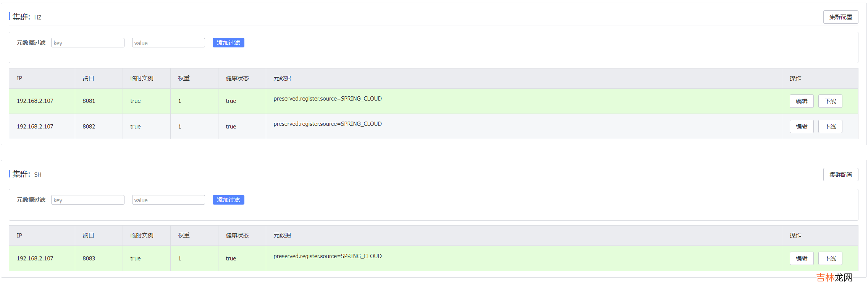Open 集群配置 for the SH cluster
The image size is (868, 291).
coord(840,174)
